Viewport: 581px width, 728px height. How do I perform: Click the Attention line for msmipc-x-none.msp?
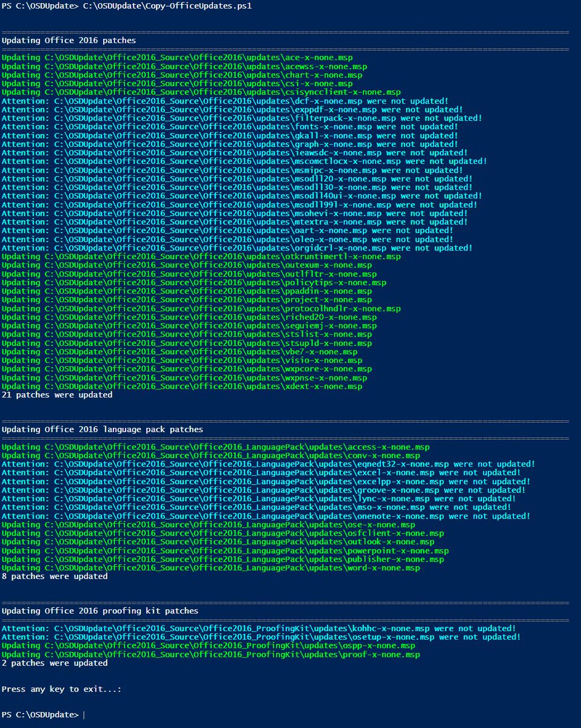(x=232, y=170)
